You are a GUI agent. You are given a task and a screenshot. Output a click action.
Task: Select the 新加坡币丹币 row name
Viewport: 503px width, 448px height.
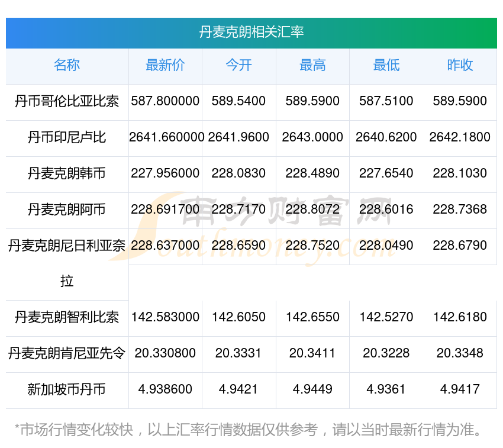click(67, 389)
